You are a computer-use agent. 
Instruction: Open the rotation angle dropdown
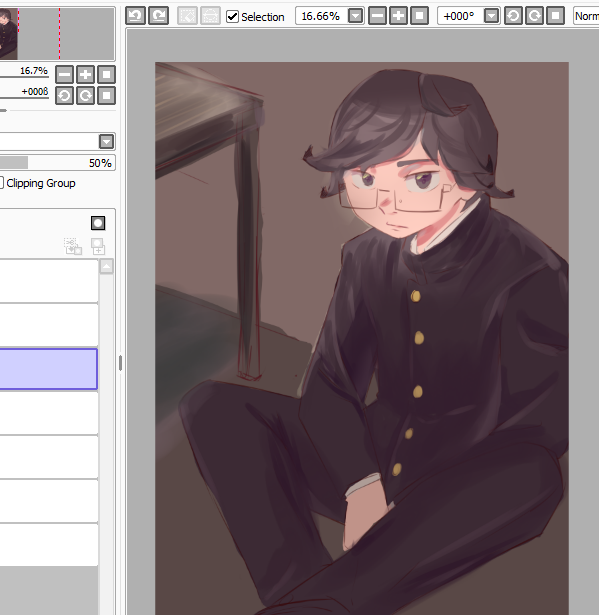point(492,16)
